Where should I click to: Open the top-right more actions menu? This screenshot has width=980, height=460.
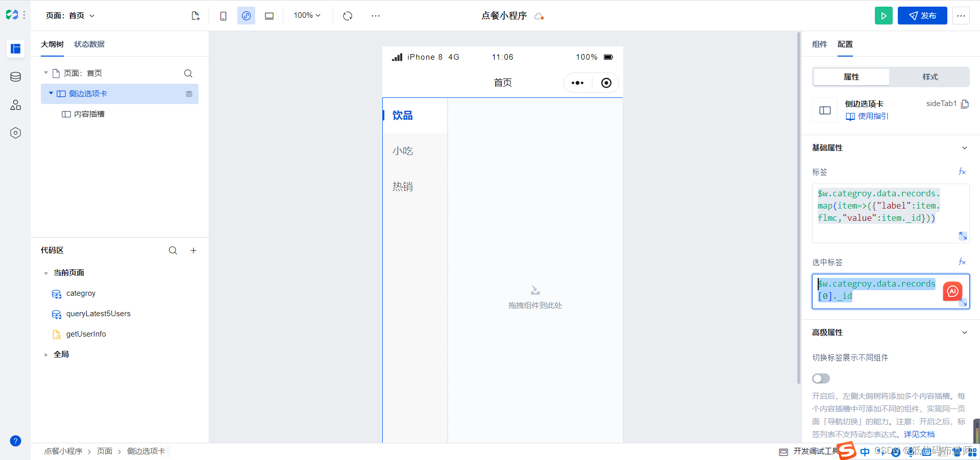[x=961, y=16]
